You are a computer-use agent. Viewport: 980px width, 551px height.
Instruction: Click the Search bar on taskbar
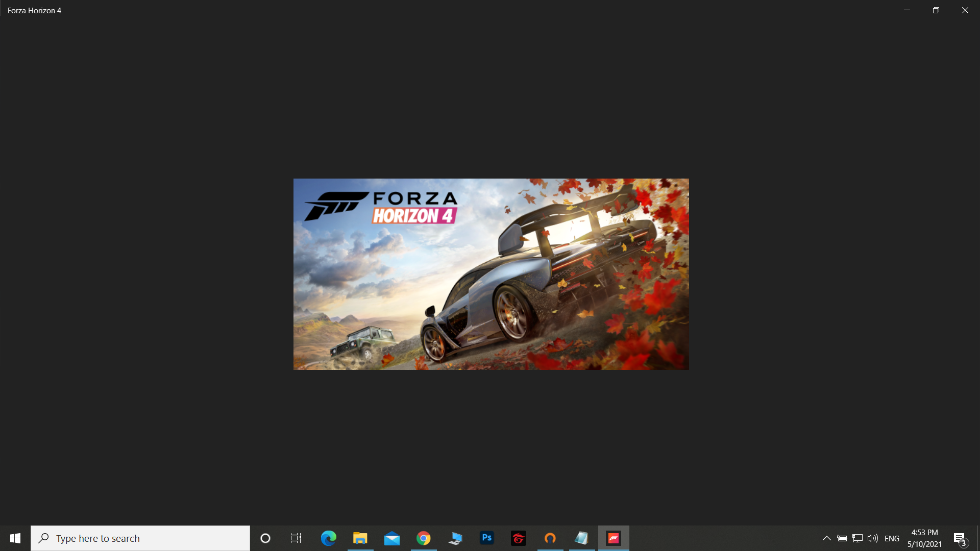[x=140, y=538]
